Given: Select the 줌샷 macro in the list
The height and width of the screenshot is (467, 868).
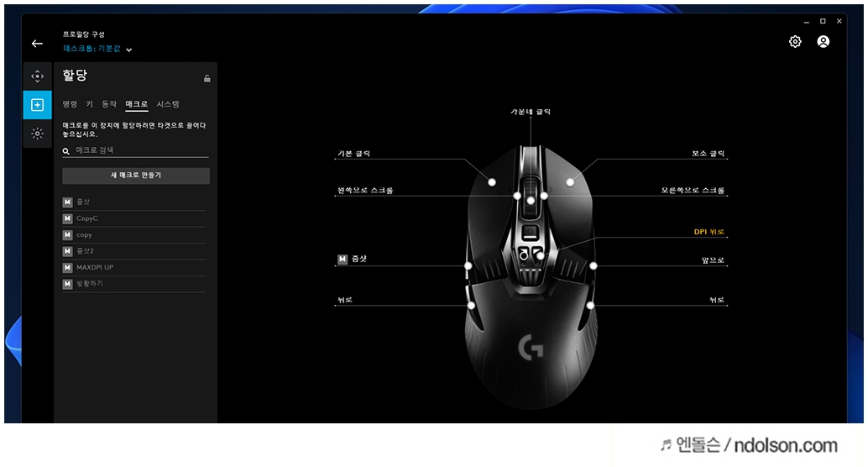Looking at the screenshot, I should (134, 202).
